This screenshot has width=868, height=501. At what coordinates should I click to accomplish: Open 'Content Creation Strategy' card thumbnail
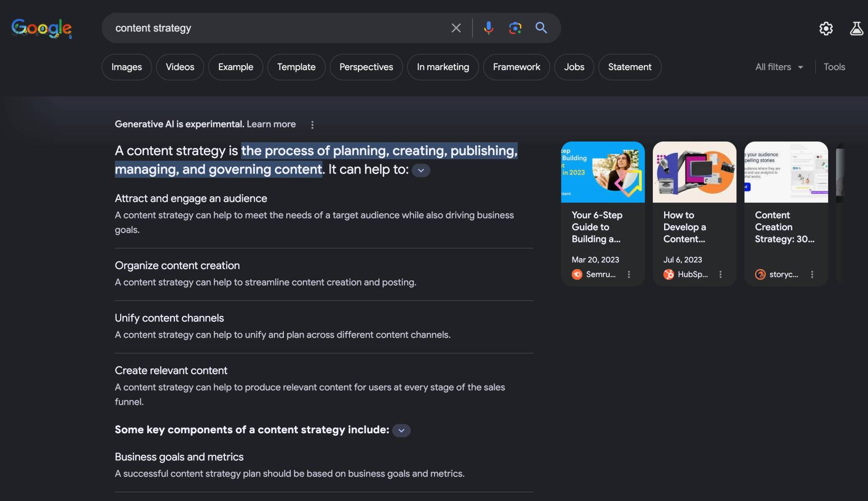pyautogui.click(x=786, y=172)
